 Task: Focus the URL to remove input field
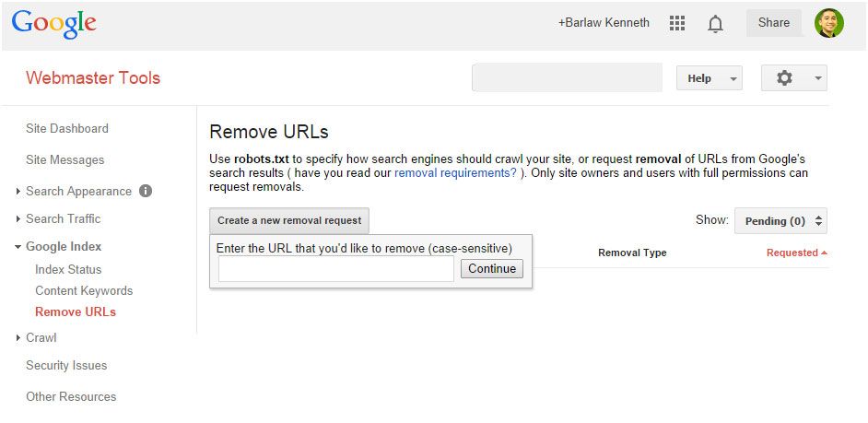tap(336, 268)
